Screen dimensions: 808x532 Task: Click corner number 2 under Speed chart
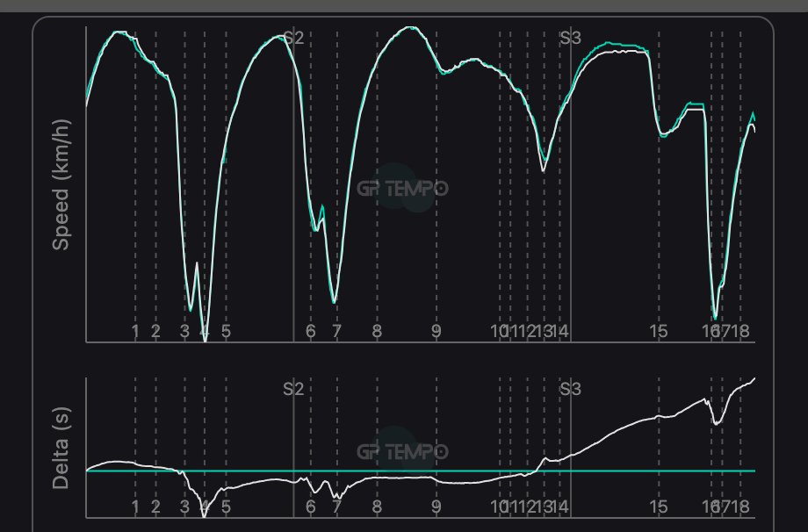155,331
